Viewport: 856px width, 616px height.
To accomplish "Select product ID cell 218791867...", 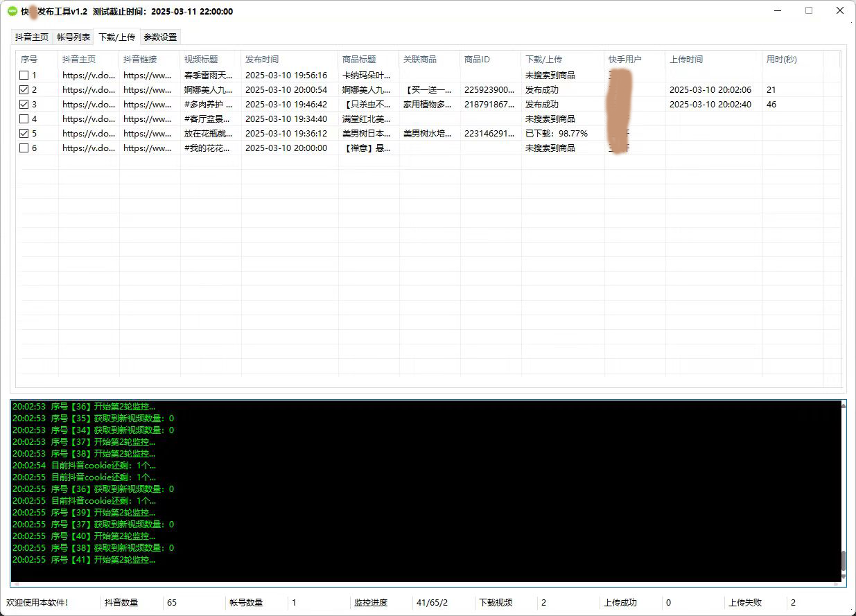I will tap(489, 104).
